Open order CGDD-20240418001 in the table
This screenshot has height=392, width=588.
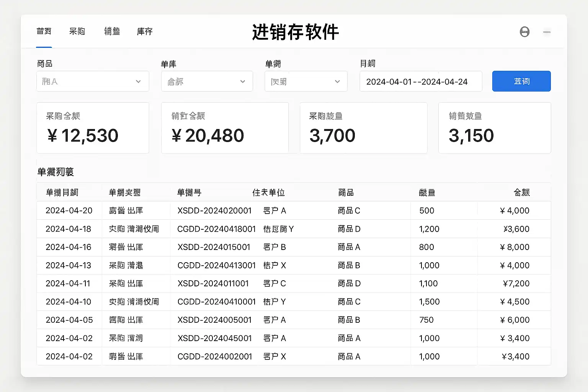coord(216,229)
